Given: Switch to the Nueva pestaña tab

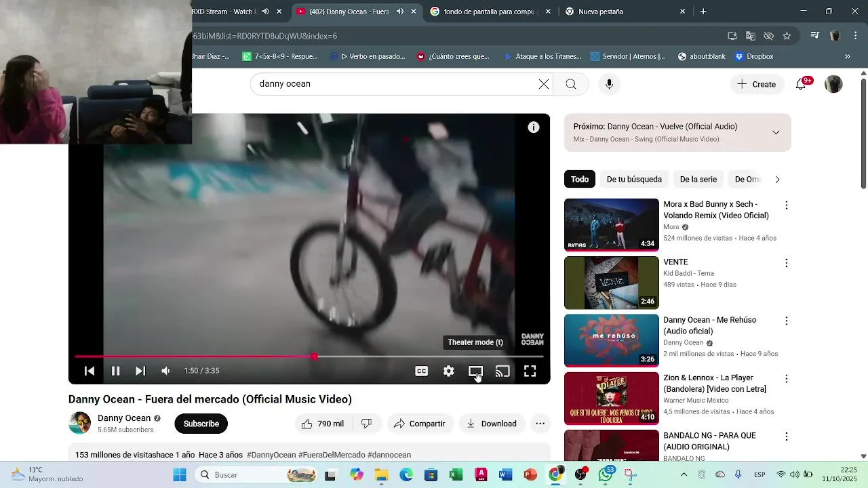Looking at the screenshot, I should point(624,12).
